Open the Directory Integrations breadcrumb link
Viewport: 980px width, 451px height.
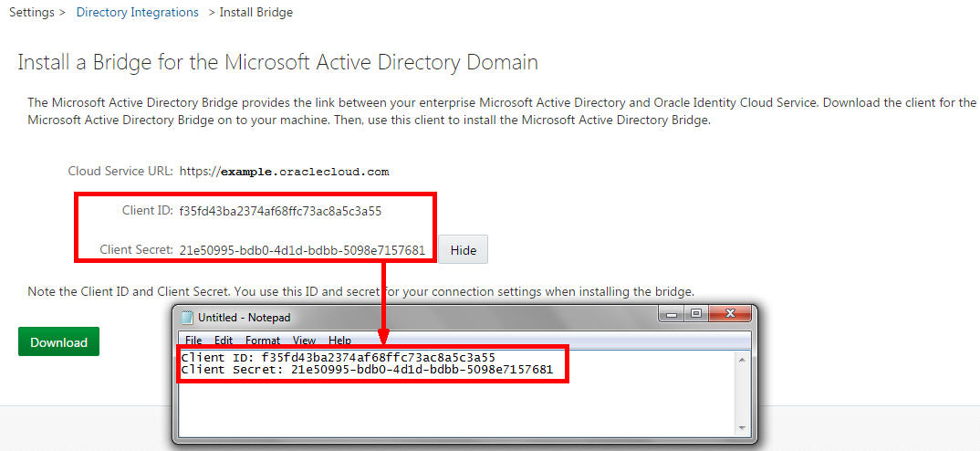[138, 13]
